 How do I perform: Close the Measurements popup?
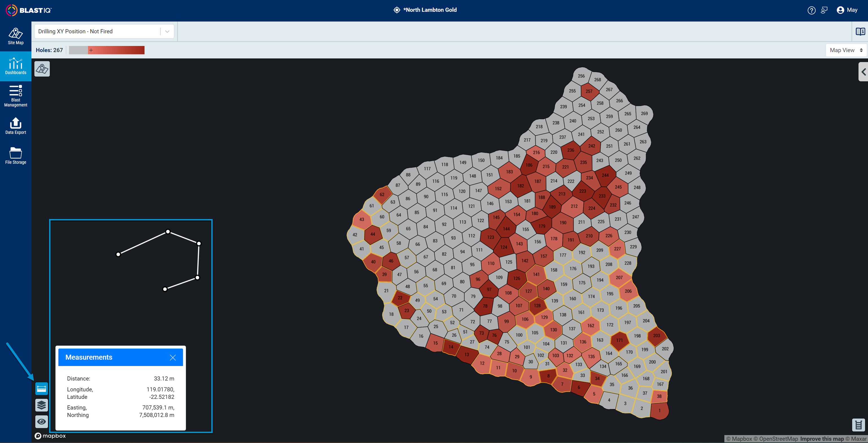tap(173, 358)
